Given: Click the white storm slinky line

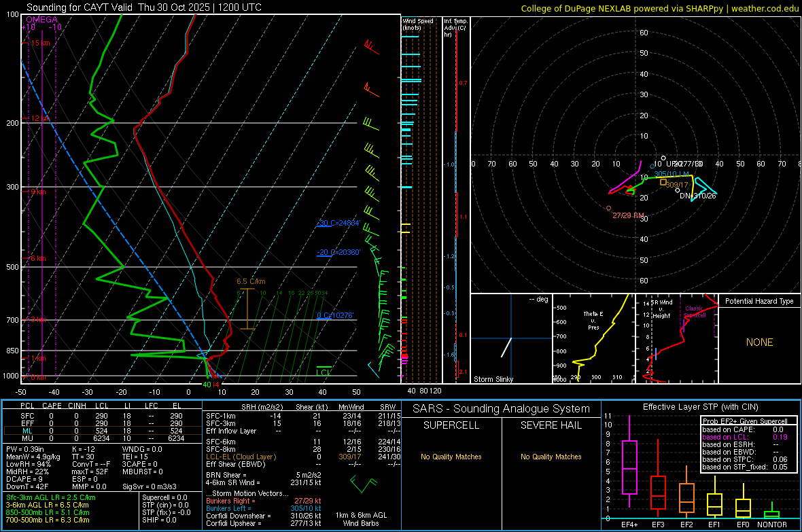Looking at the screenshot, I should 506,347.
